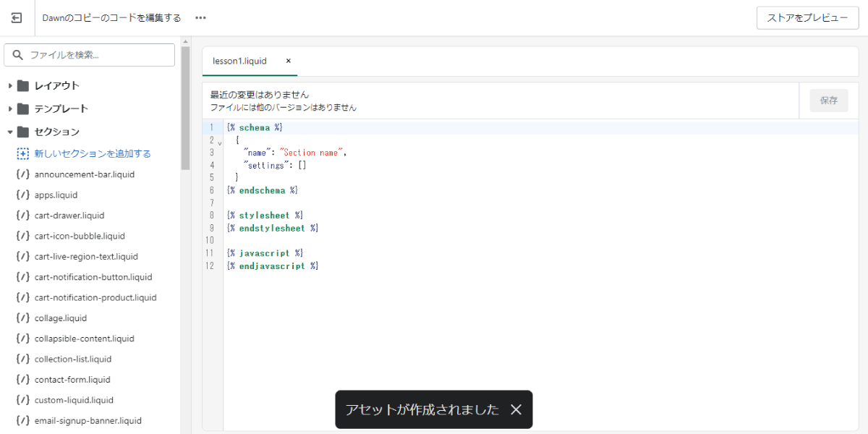Click the {% javascript %} code line
Viewport: 868px width, 434px height.
click(265, 253)
